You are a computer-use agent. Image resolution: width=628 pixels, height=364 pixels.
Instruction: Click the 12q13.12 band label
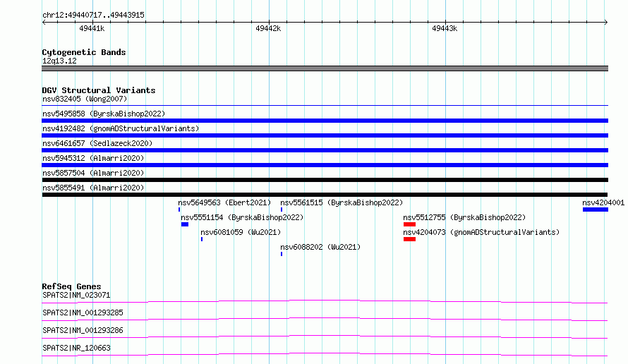[x=59, y=61]
